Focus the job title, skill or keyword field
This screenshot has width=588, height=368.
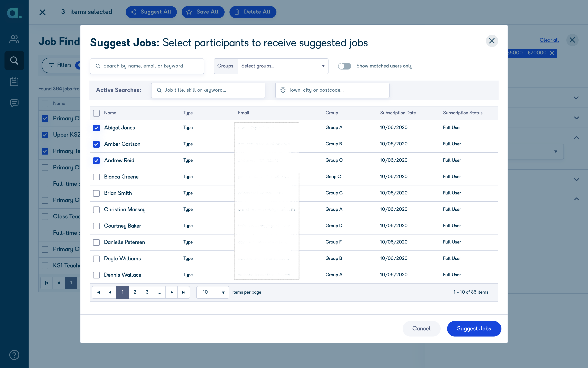pyautogui.click(x=208, y=90)
